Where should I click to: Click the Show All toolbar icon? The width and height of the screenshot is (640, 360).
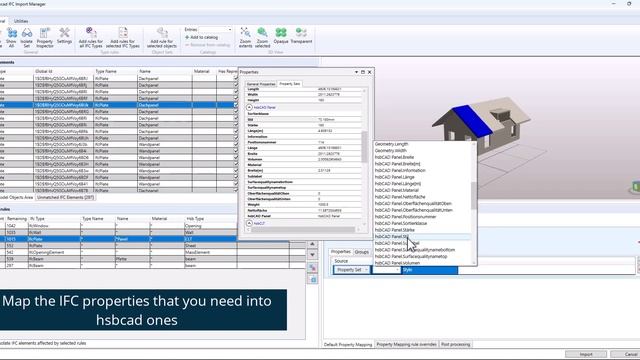click(x=11, y=37)
